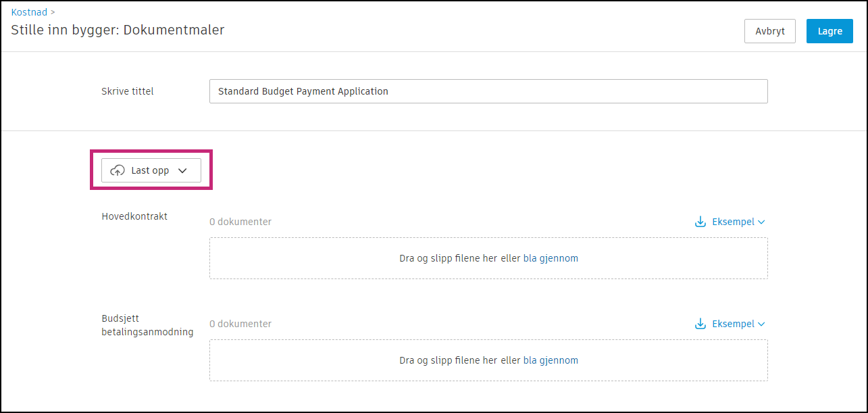Open the Eksempel chevron for Budsjett betalingsanmodning
This screenshot has width=868, height=413.
click(761, 324)
